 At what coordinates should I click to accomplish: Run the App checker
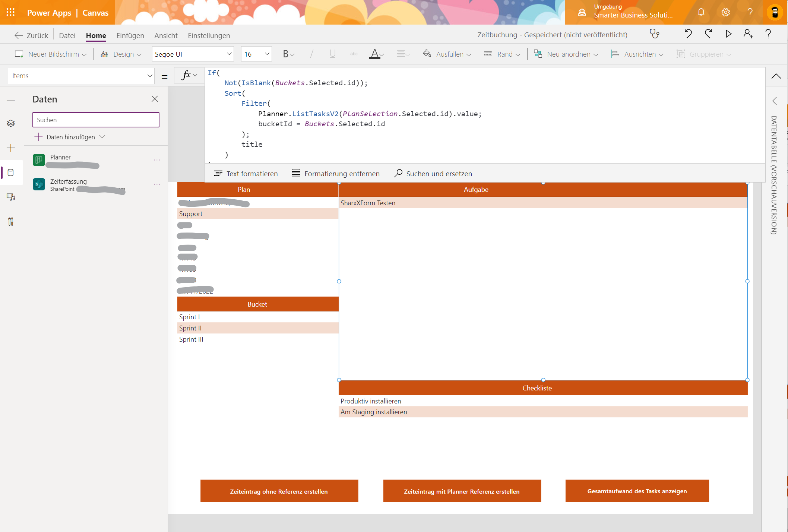(x=655, y=34)
